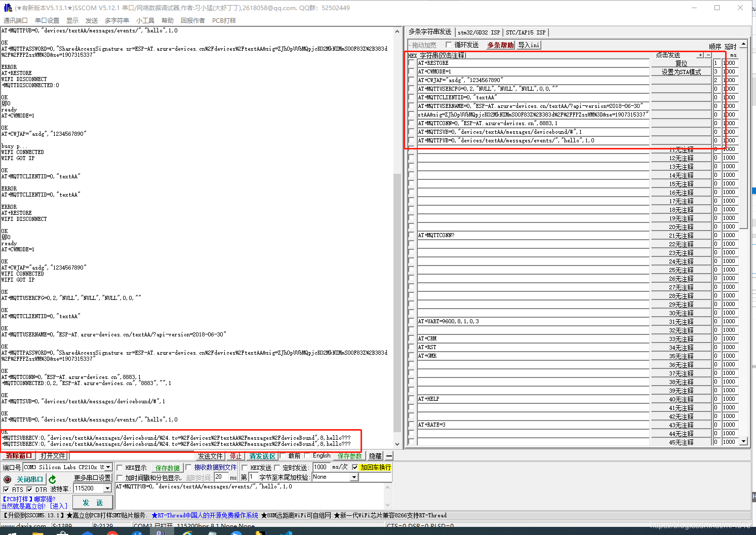Image resolution: width=756 pixels, height=535 pixels.
Task: Open 多条帮助 help
Action: [500, 45]
